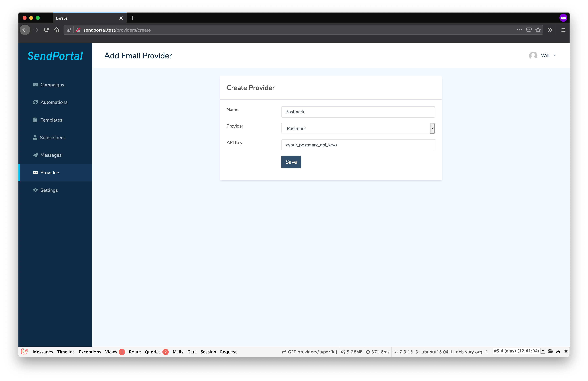Toggle the Mails debug panel section
Image resolution: width=588 pixels, height=381 pixels.
(x=178, y=351)
